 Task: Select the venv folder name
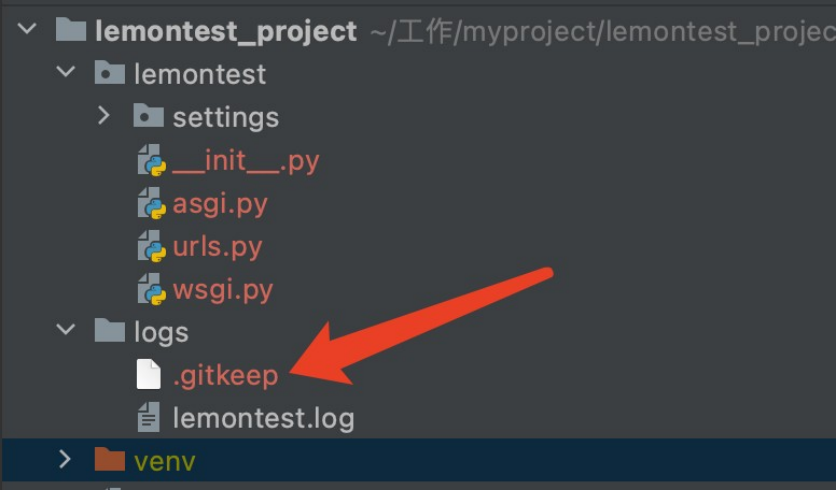coord(165,461)
